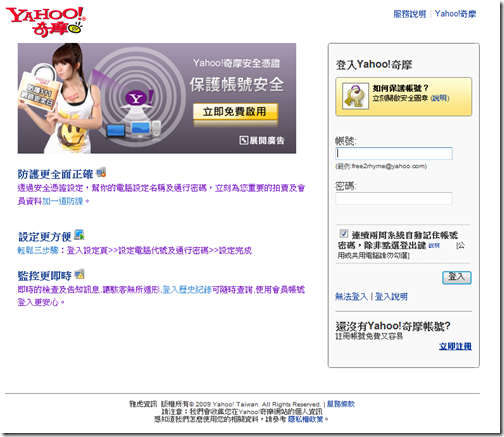Click the golden keys icon

(x=355, y=96)
